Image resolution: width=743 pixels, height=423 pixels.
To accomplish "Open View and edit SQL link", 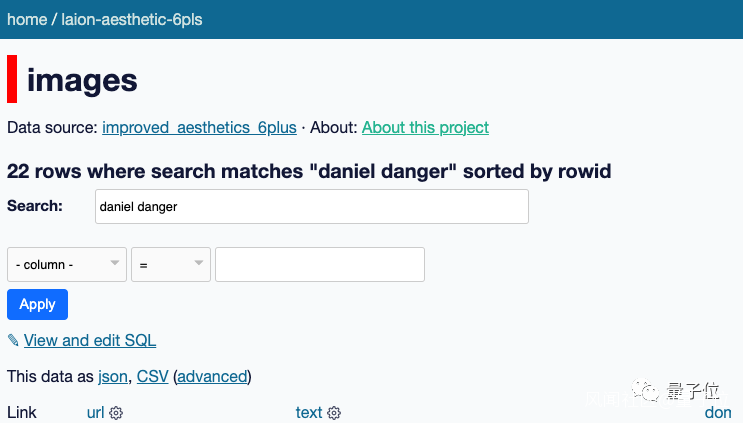I will [x=90, y=341].
